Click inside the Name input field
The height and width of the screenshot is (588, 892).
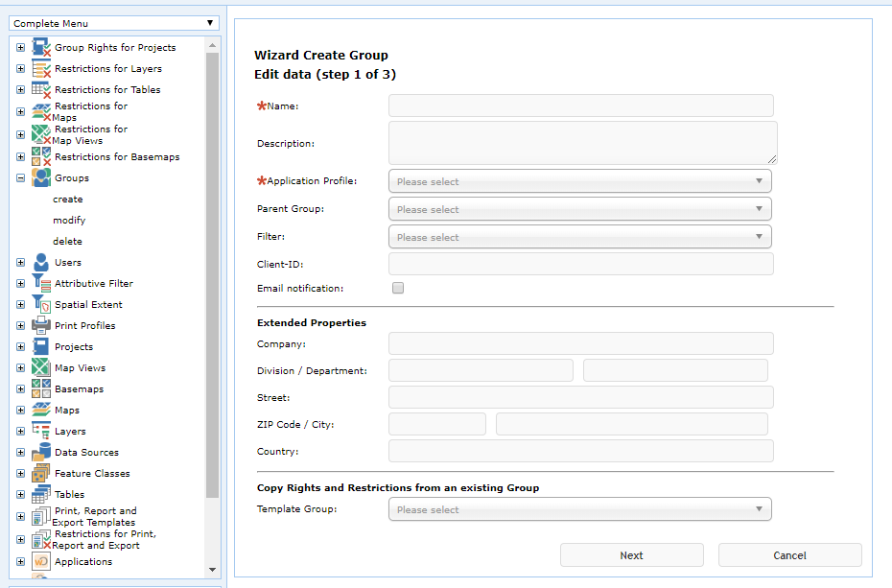(579, 106)
